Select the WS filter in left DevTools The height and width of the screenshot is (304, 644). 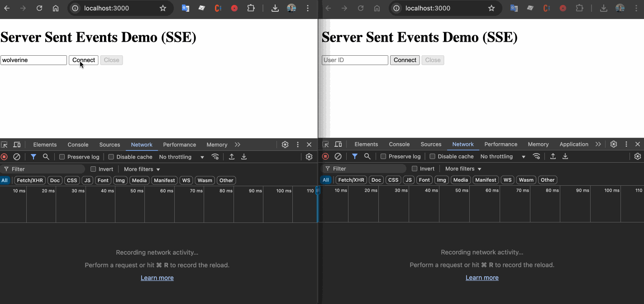pyautogui.click(x=186, y=180)
